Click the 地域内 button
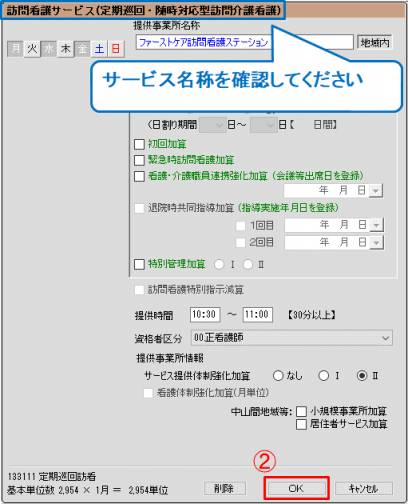This screenshot has width=408, height=504. coord(375,42)
